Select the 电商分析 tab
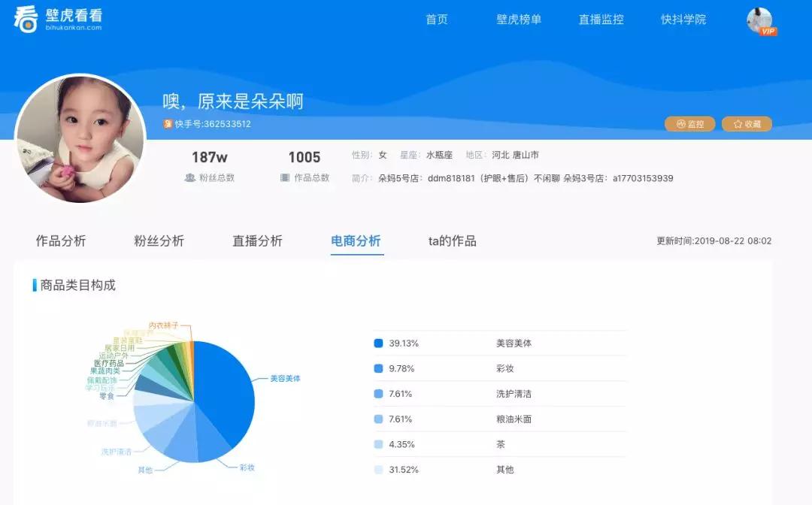This screenshot has height=505, width=812. (356, 241)
